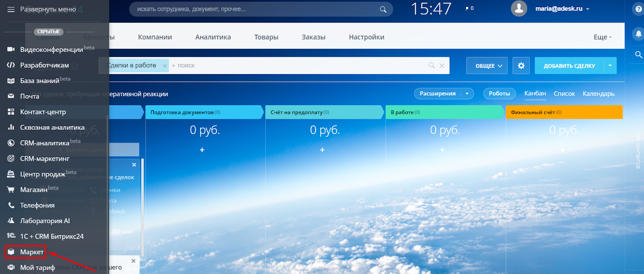
Task: Click the user avatar picture
Action: [519, 8]
